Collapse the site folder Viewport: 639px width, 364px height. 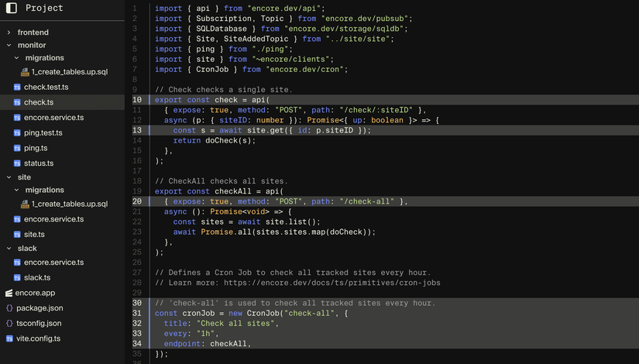[x=9, y=177]
